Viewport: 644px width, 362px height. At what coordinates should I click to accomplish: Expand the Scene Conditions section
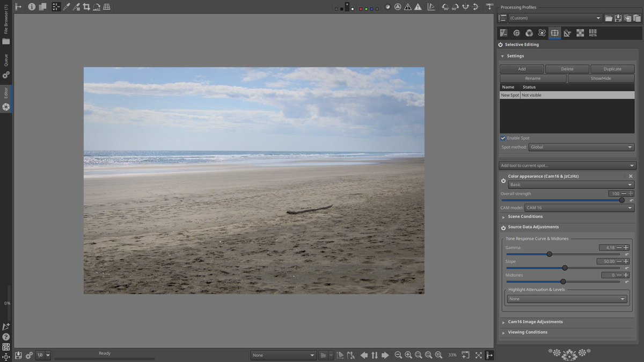point(525,217)
